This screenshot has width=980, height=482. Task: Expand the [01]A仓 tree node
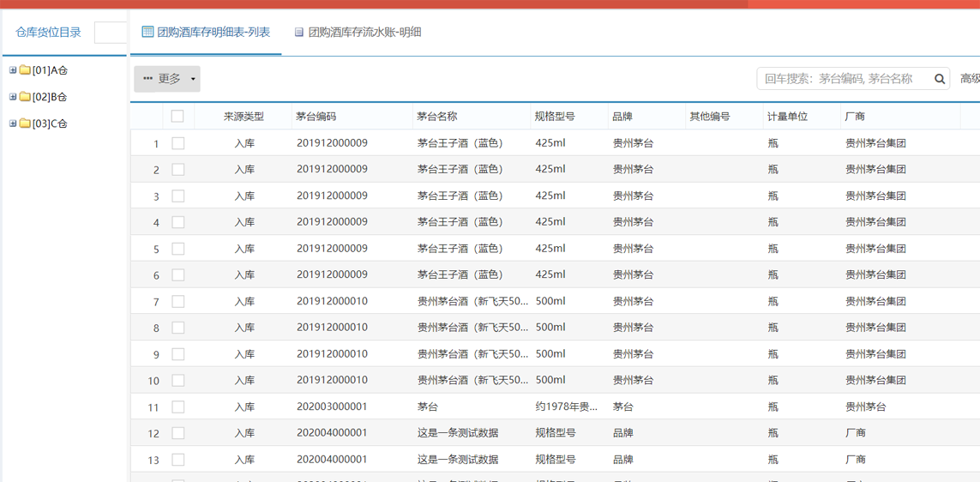(13, 70)
